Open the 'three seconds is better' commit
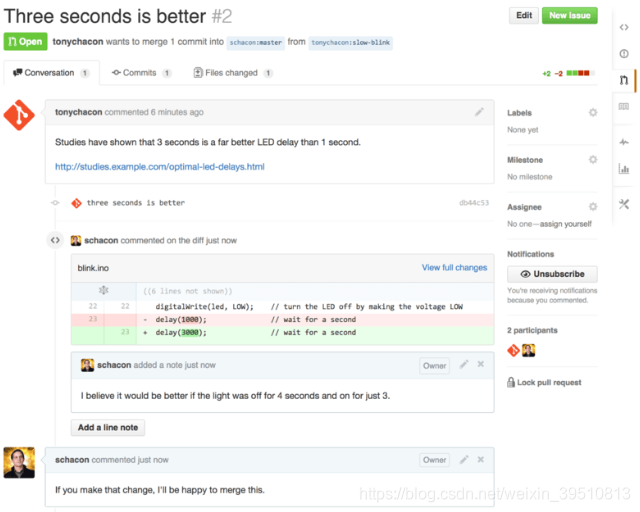This screenshot has width=640, height=512. point(136,203)
